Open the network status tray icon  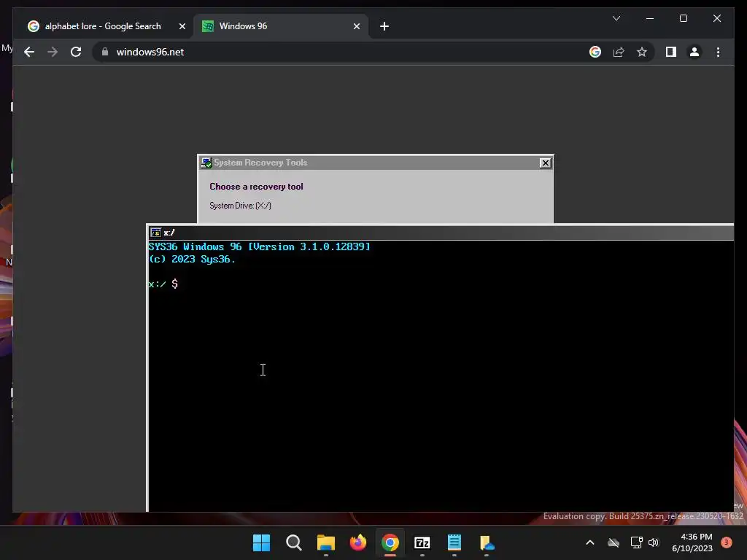point(636,542)
